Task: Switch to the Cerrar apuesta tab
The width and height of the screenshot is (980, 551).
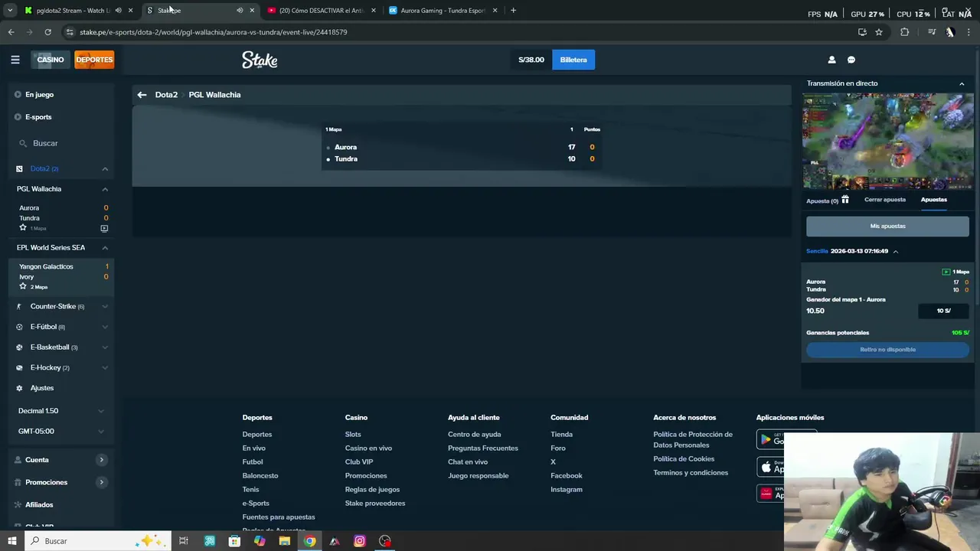Action: click(885, 200)
